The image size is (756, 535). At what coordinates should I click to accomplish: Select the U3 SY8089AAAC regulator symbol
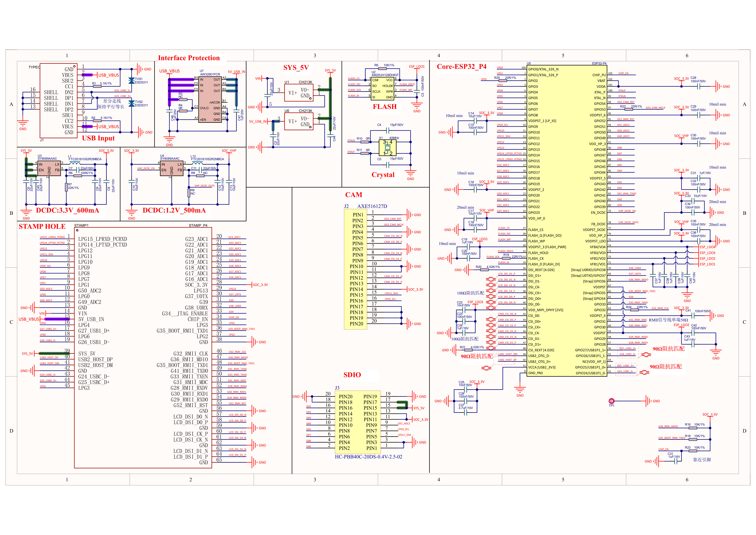point(49,168)
